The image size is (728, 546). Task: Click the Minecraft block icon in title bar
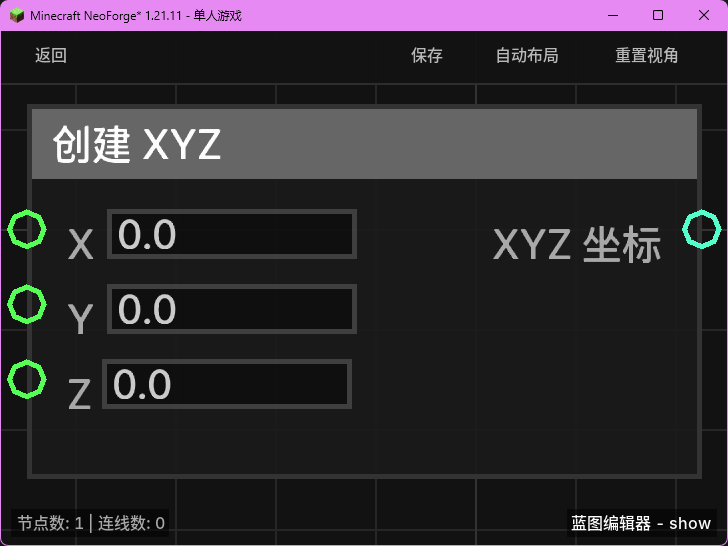[x=17, y=16]
